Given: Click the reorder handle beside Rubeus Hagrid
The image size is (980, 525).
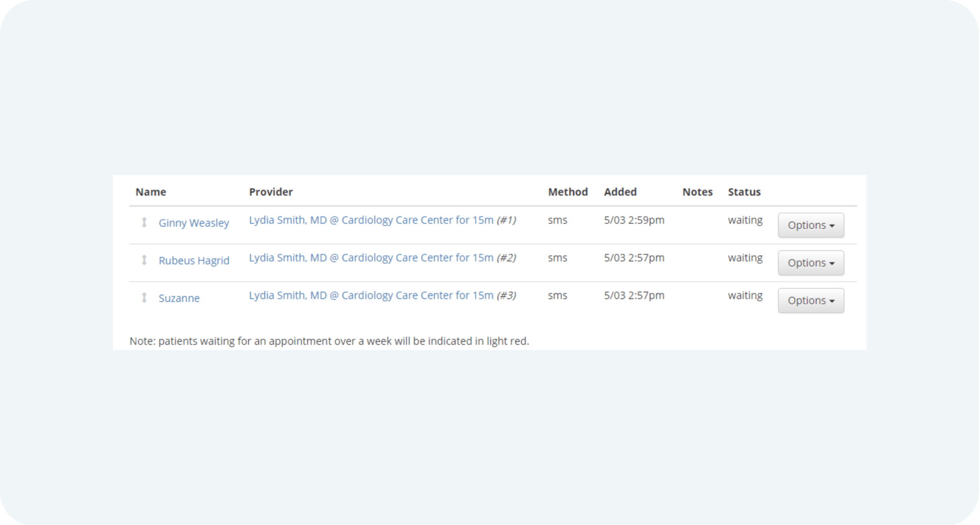Looking at the screenshot, I should pos(144,260).
